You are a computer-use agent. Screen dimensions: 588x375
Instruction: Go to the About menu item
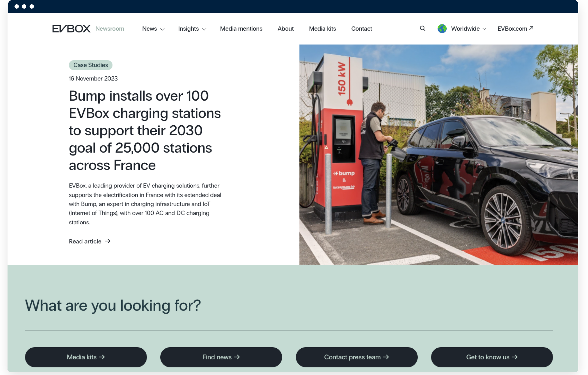(285, 29)
